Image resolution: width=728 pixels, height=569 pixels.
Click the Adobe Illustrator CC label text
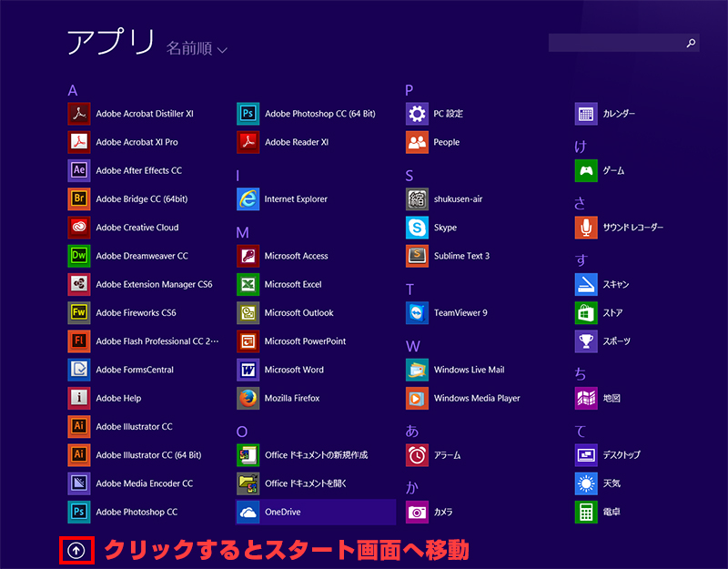point(134,426)
